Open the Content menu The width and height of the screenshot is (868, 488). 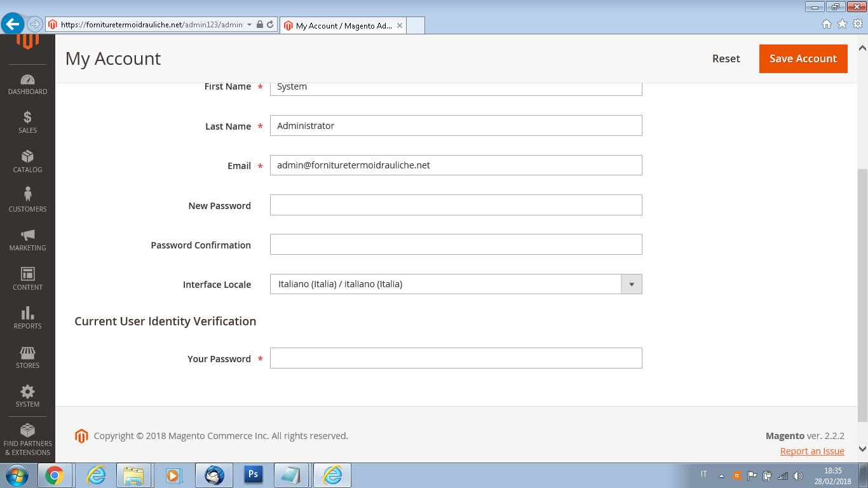[x=27, y=280]
